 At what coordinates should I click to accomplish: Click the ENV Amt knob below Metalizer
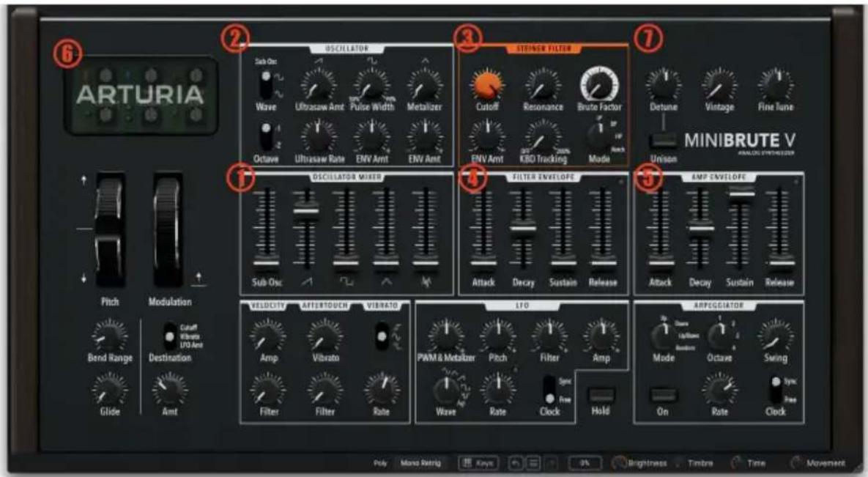(x=425, y=137)
